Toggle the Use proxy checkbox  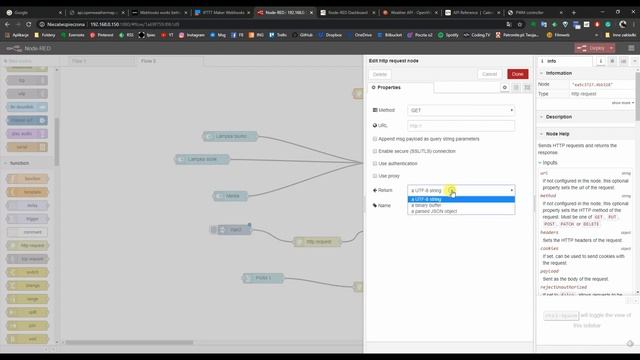[375, 176]
